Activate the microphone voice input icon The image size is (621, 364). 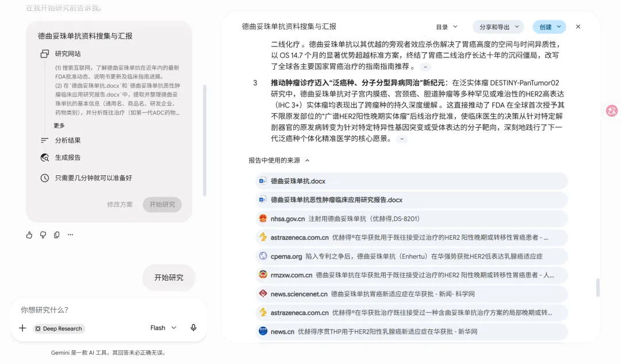click(x=193, y=328)
